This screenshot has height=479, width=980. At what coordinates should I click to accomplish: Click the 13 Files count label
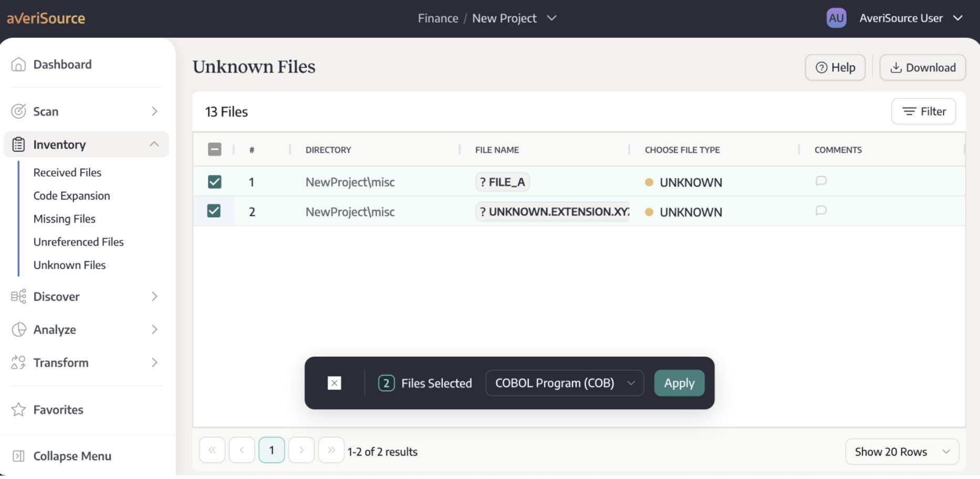(x=226, y=112)
